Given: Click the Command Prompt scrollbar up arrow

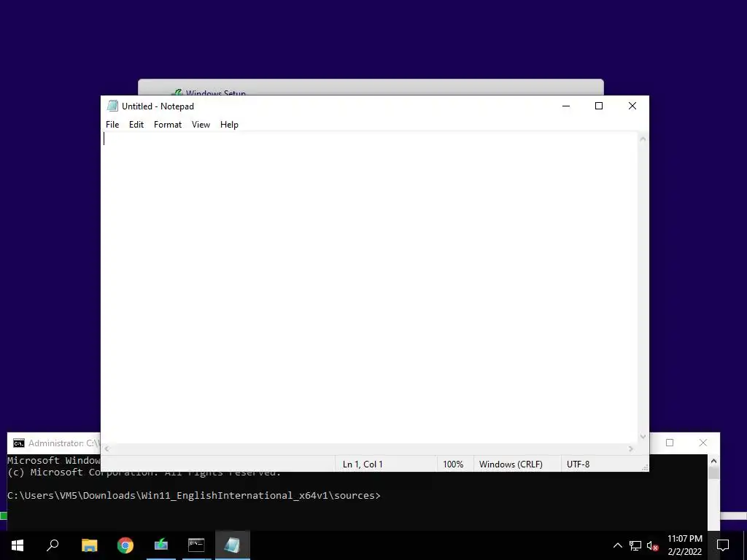Looking at the screenshot, I should pos(713,461).
